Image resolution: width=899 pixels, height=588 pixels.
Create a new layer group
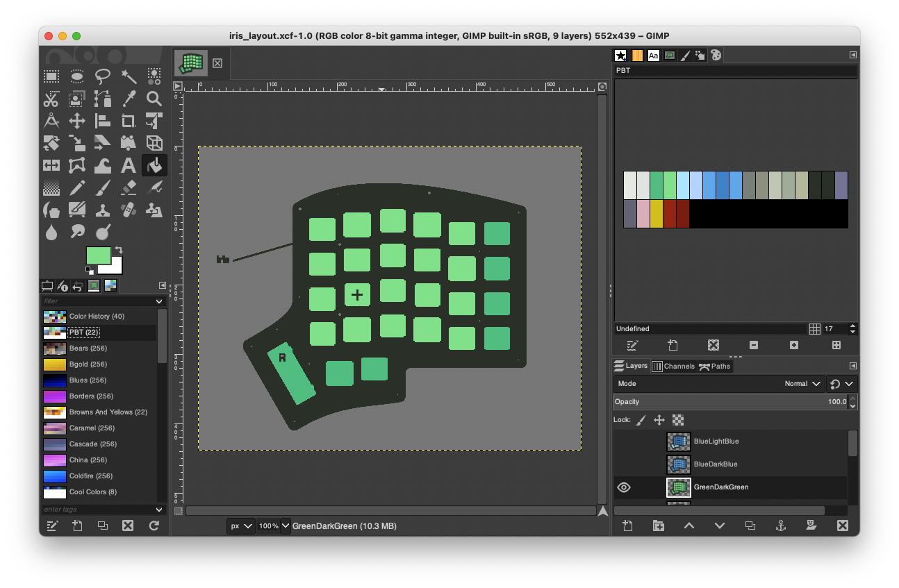coord(659,526)
